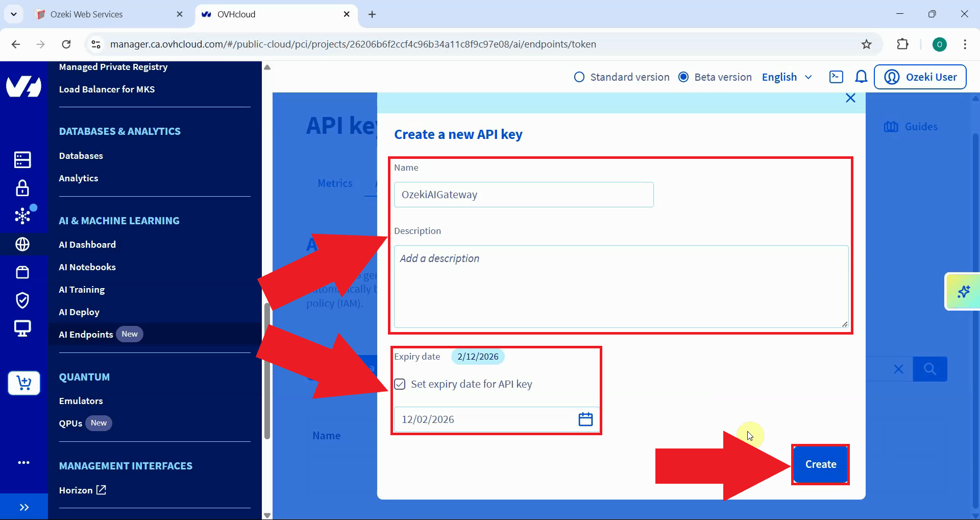
Task: Click the lock security sidebar icon
Action: (22, 188)
